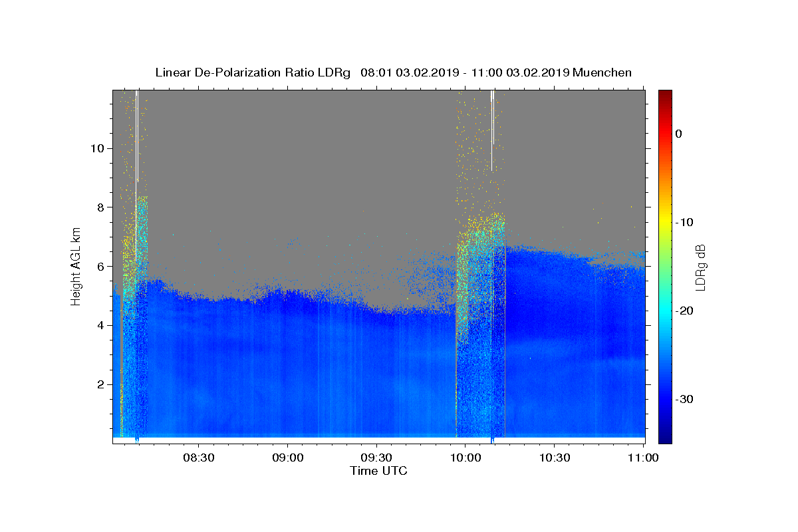Click the colorbar label '-30'
The height and width of the screenshot is (532, 798).
pos(685,399)
